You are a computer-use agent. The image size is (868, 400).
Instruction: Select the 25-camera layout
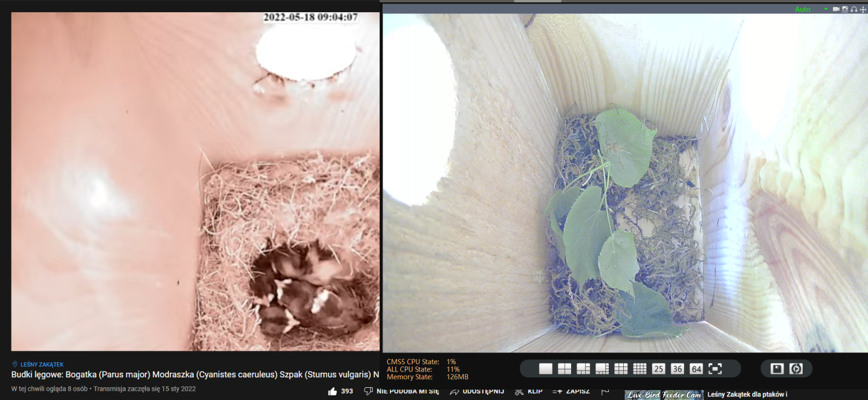coord(659,369)
